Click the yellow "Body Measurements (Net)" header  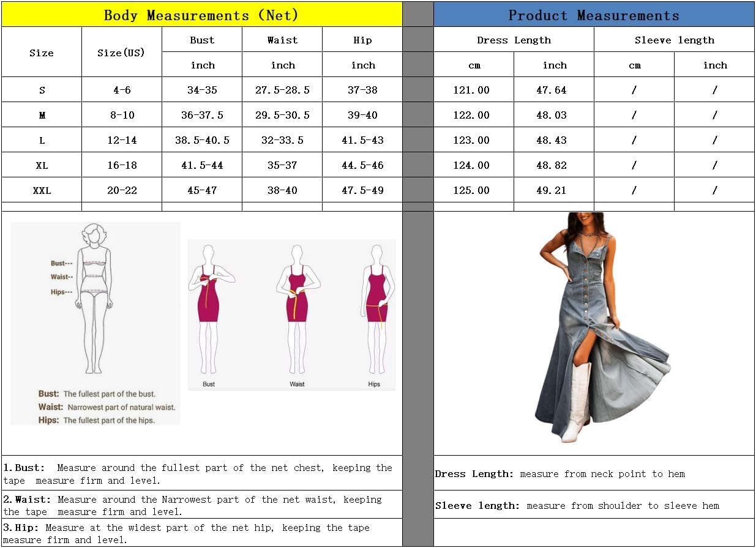[x=201, y=15]
